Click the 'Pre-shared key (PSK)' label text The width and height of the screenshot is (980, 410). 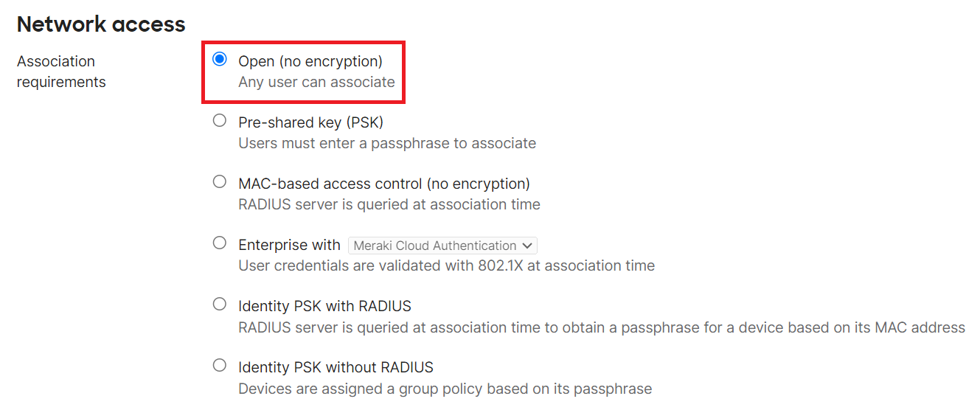pyautogui.click(x=310, y=122)
